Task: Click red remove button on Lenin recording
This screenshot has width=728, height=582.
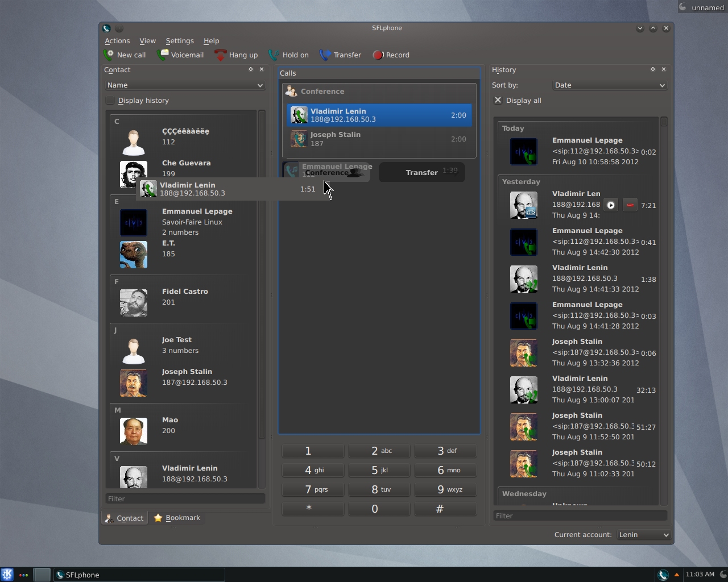Action: 630,205
